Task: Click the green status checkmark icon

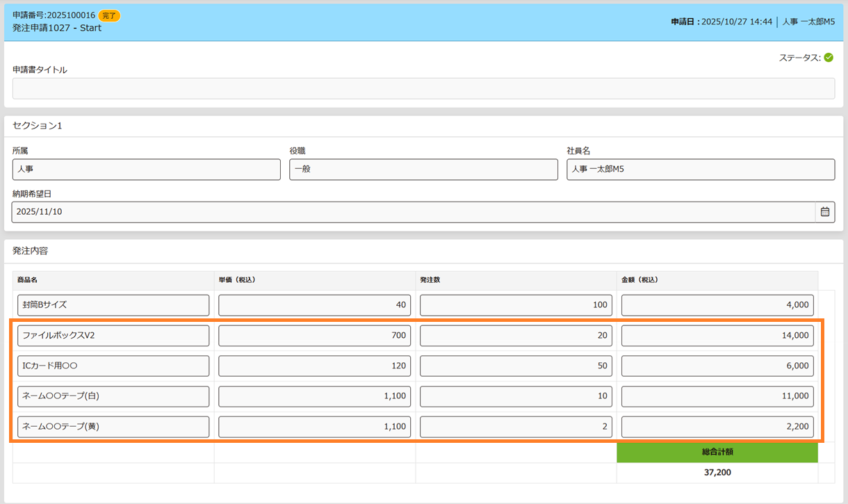Action: pyautogui.click(x=829, y=58)
